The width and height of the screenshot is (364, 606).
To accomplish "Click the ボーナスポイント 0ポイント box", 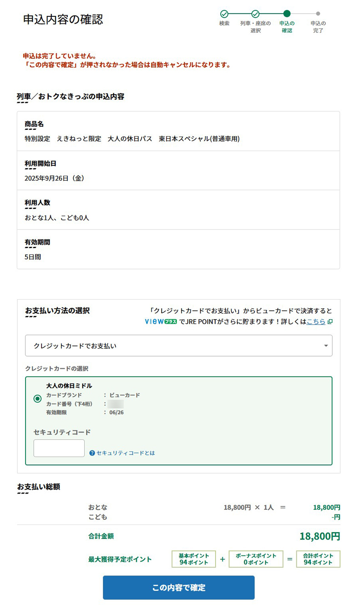I will point(256,559).
